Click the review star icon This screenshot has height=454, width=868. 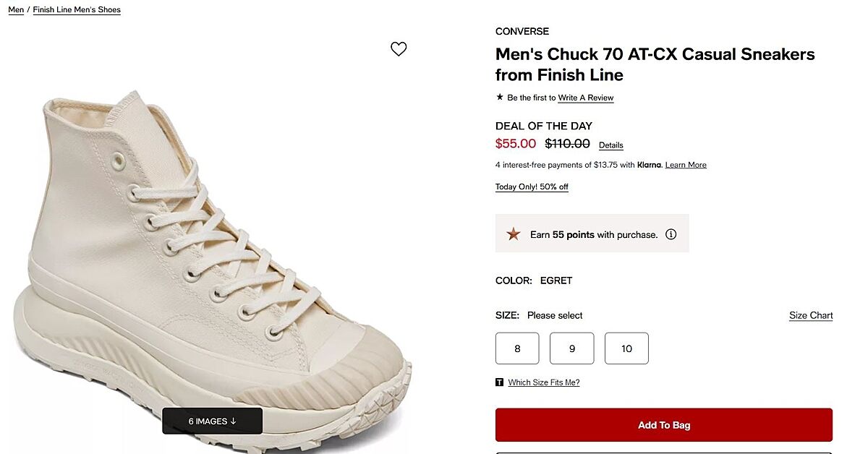click(x=500, y=97)
